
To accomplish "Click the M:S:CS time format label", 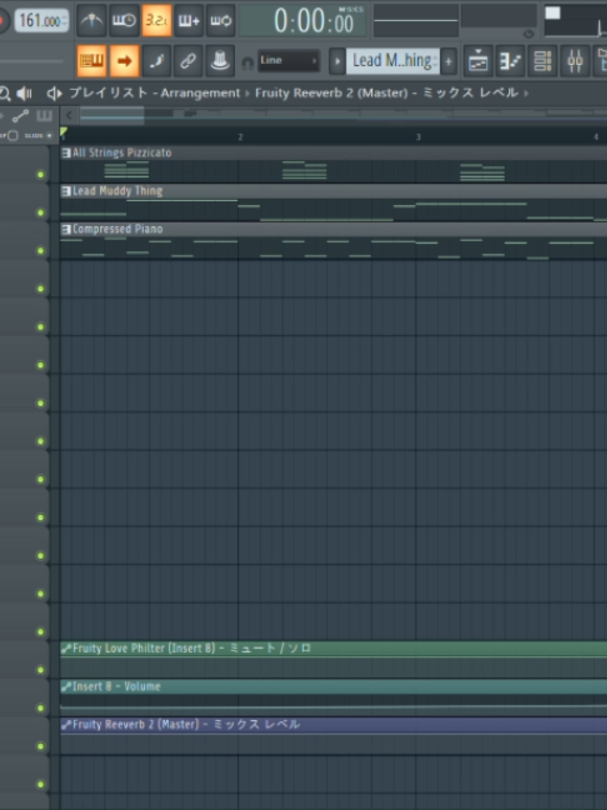I will (x=351, y=9).
